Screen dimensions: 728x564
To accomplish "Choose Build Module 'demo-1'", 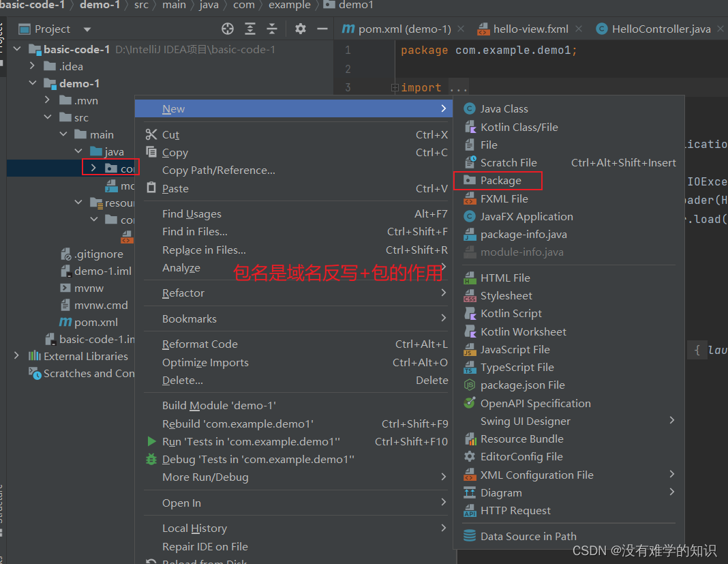I will (293, 406).
